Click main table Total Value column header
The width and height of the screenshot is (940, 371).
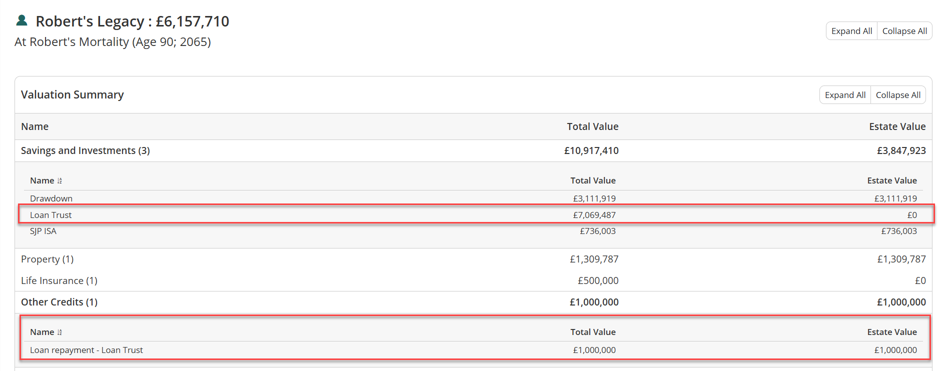click(593, 127)
